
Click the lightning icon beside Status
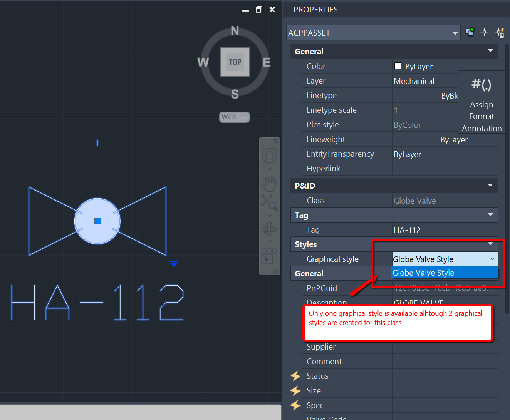click(x=295, y=376)
